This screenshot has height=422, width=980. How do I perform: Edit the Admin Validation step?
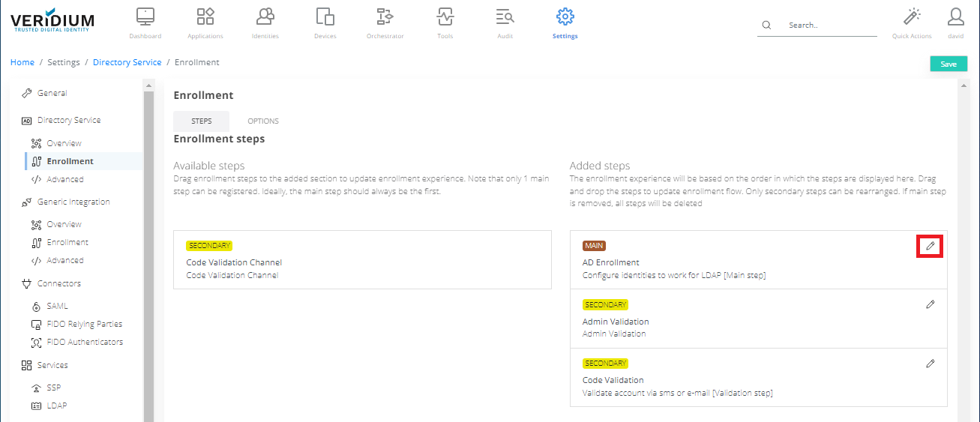[930, 304]
